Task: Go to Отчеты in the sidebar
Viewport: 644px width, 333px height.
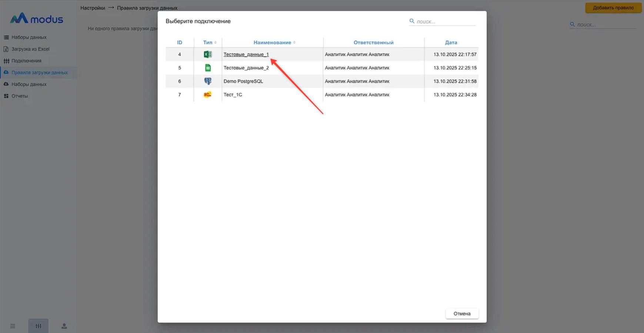Action: click(20, 96)
